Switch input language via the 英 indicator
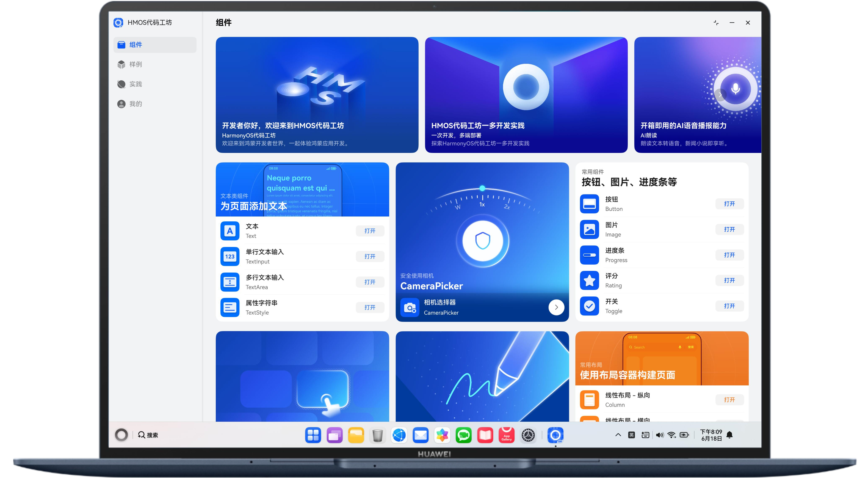The image size is (868, 478). coord(632,435)
